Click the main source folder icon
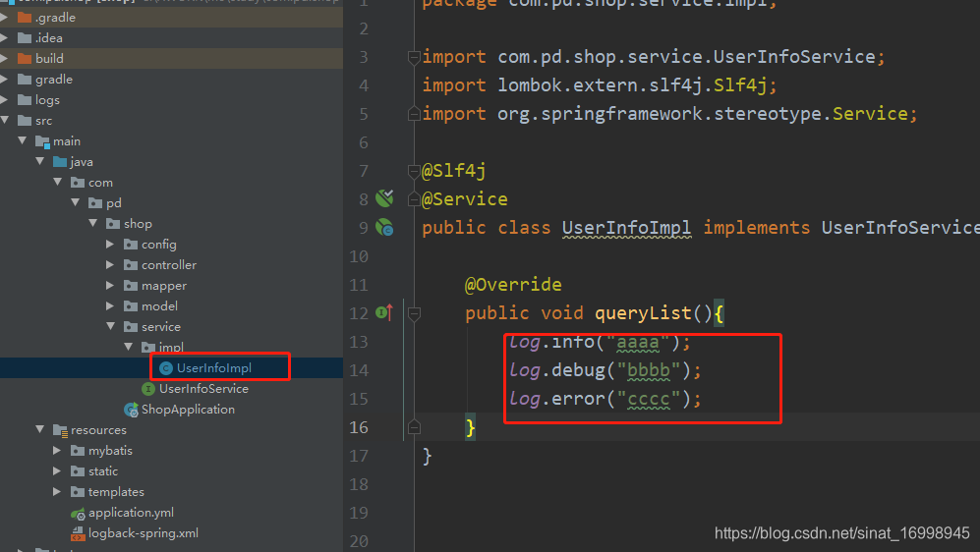Screen dimensions: 980x552 click(42, 141)
